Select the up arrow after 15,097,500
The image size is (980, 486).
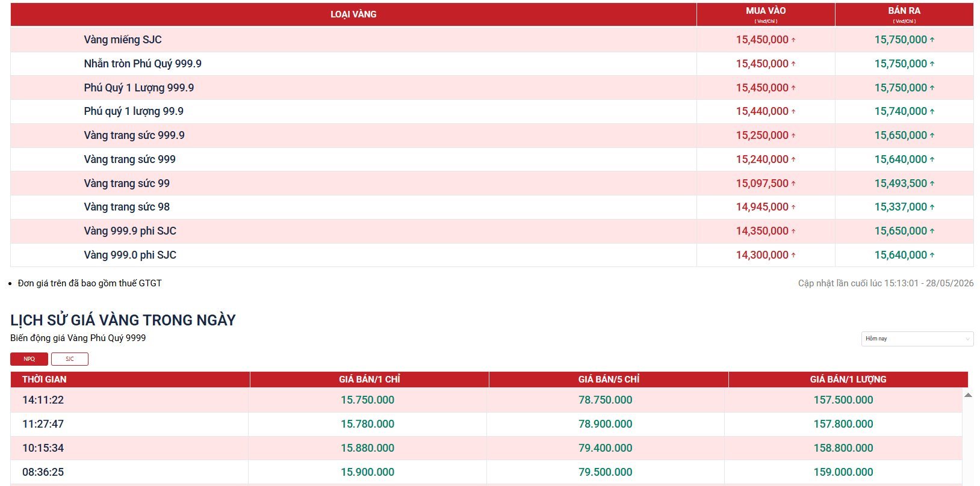click(x=793, y=183)
